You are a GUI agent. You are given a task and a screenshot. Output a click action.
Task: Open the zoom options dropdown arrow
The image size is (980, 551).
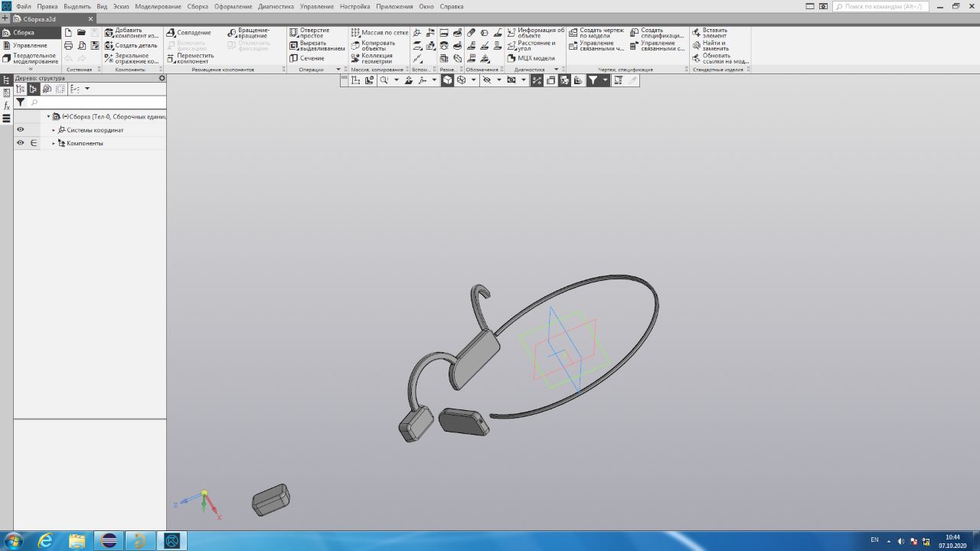pyautogui.click(x=396, y=80)
